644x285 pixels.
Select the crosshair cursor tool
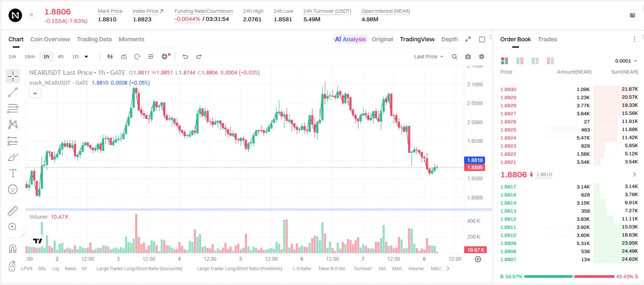13,76
